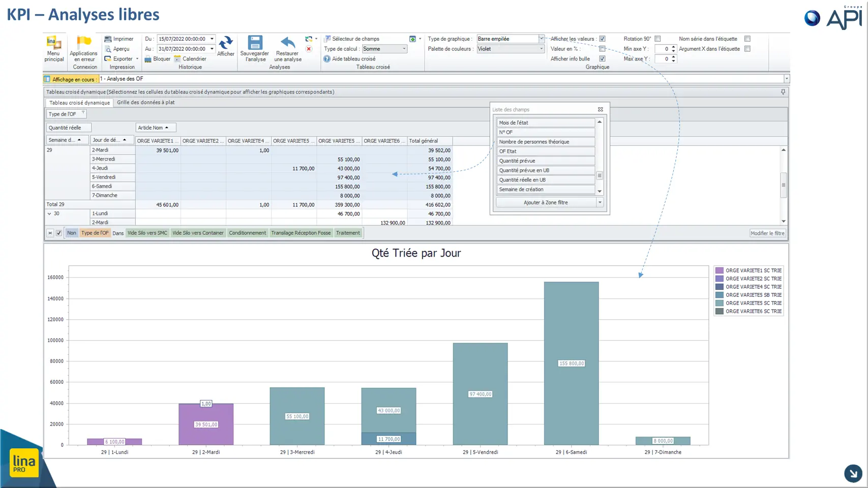
Task: Click the Lina Pro logo
Action: tap(24, 463)
